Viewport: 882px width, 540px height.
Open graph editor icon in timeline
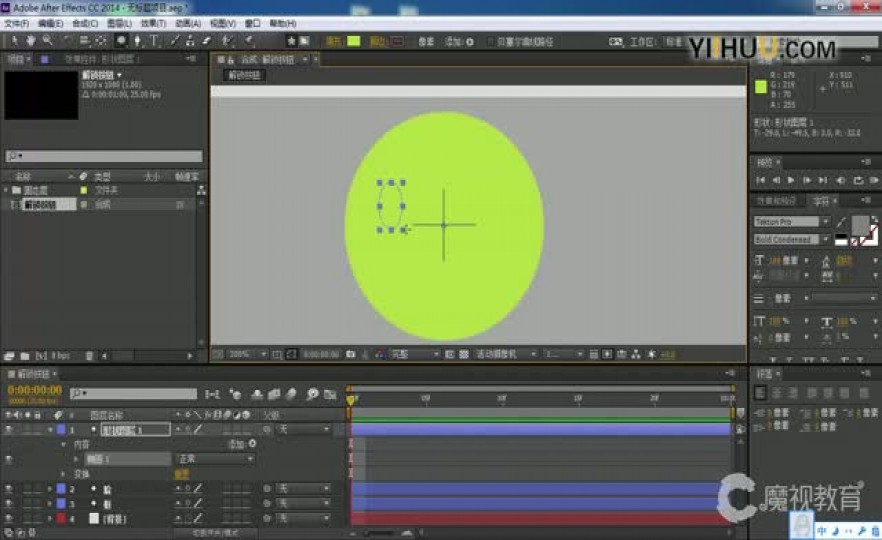point(330,394)
